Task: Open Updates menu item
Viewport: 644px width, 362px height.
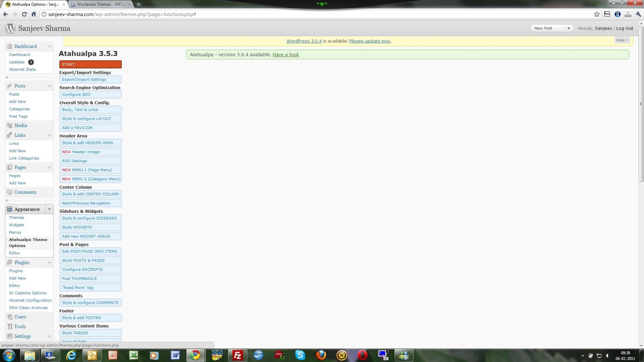Action: 17,62
